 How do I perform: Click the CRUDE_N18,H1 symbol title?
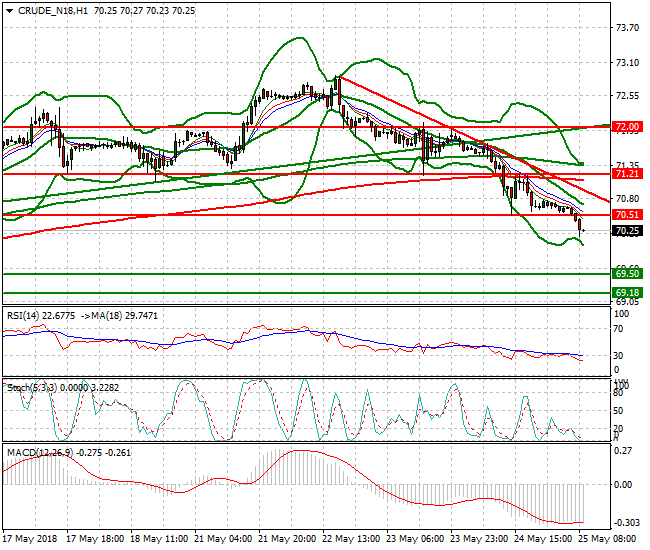tap(53, 11)
